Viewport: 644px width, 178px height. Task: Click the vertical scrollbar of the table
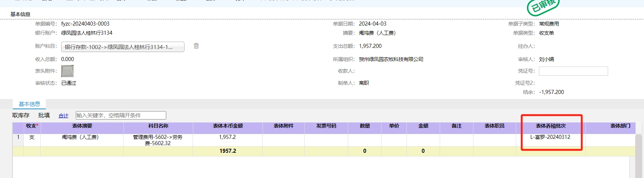639,157
